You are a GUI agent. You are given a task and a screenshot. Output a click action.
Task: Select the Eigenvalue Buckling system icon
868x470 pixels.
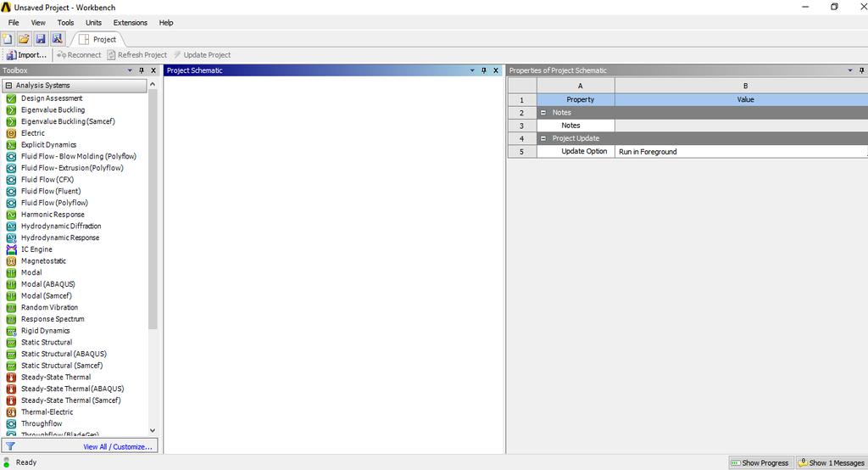pos(11,109)
